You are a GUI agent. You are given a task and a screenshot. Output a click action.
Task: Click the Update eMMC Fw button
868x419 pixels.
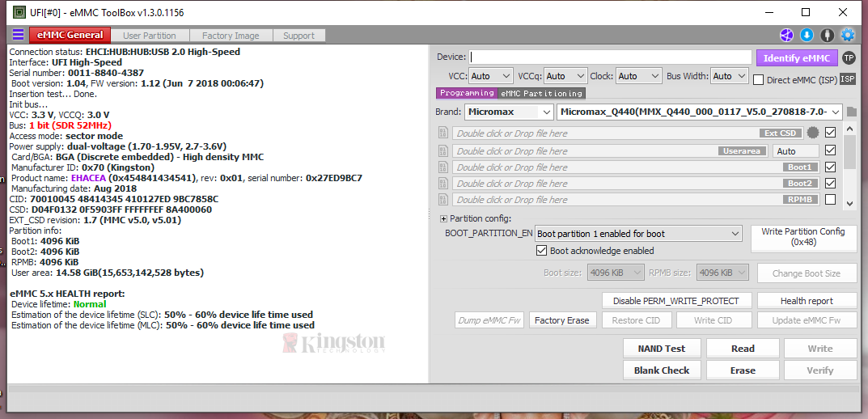coord(807,320)
